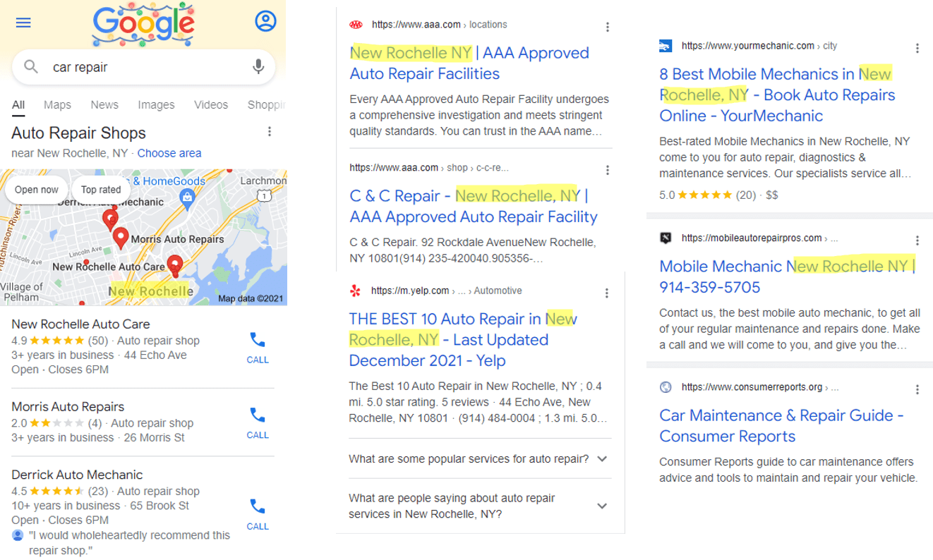
Task: Click the Choose area link
Action: 169,153
